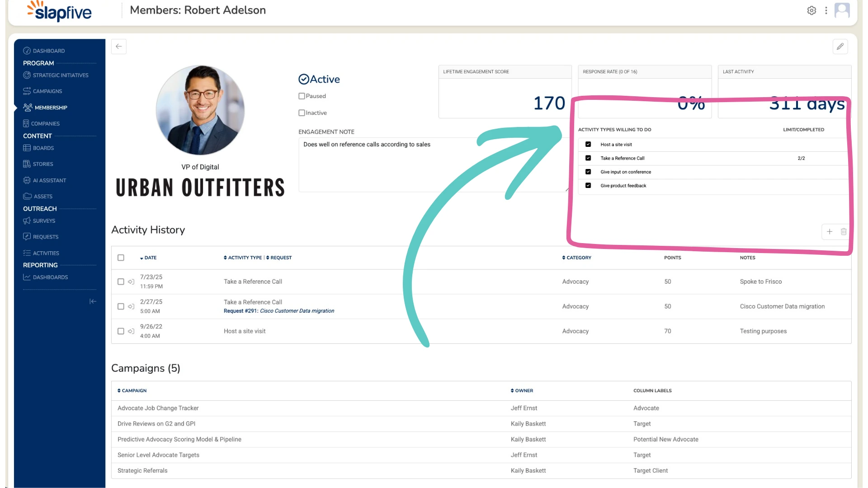The image size is (868, 488).
Task: Open Strategic Initiatives in sidebar
Action: point(56,75)
